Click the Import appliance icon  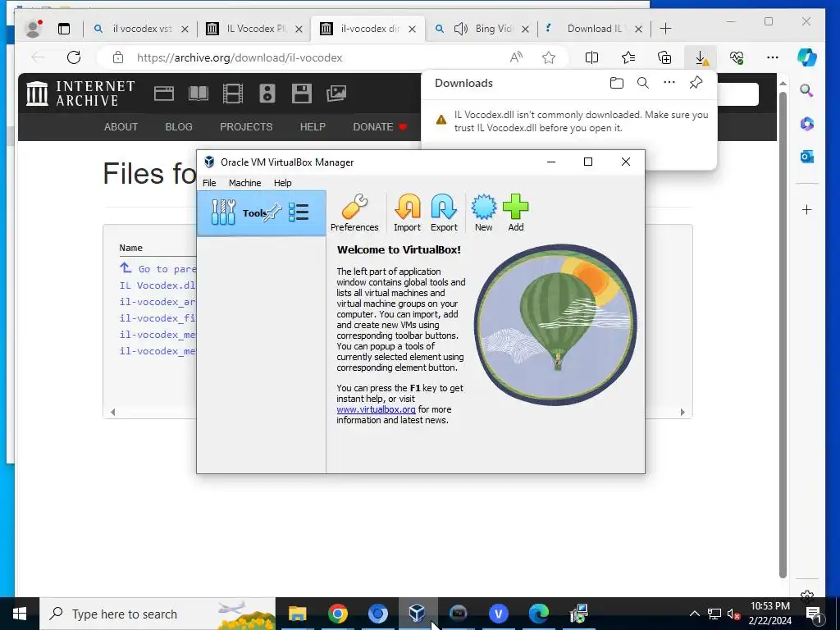click(x=407, y=212)
